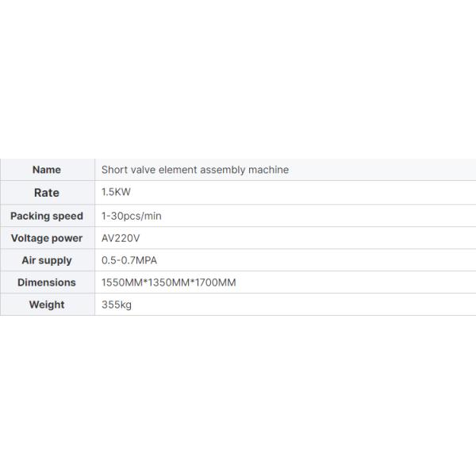Click the 'Rate' label cell
Screen dimensions: 476x476
(x=47, y=193)
